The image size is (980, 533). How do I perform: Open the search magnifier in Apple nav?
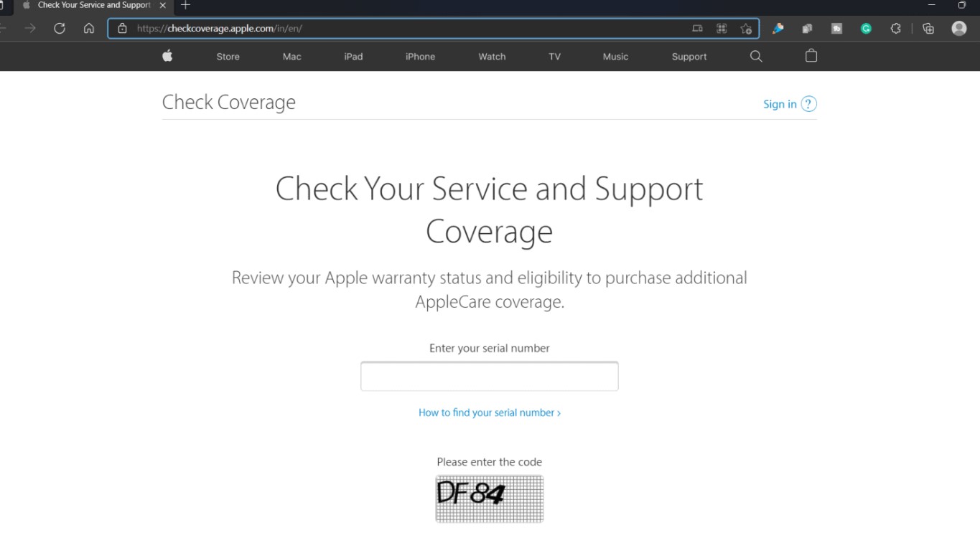[x=756, y=56]
